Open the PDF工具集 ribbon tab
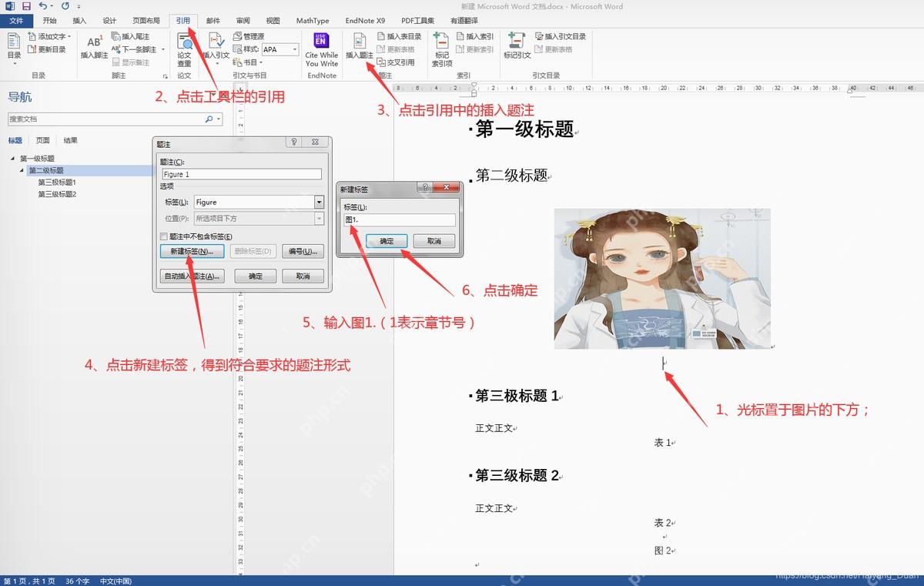 (x=417, y=21)
